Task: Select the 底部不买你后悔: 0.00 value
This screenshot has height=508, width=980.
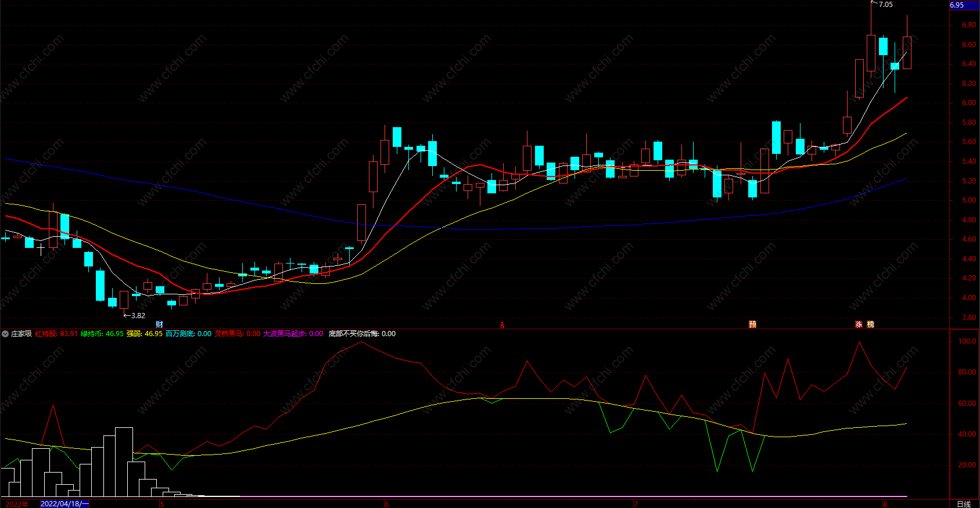Action: point(362,334)
